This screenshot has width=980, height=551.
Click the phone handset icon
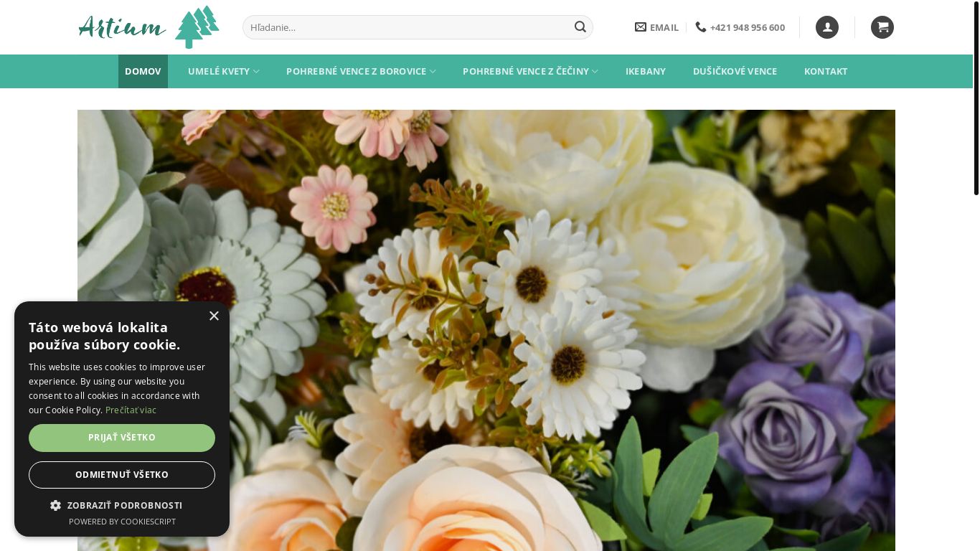701,27
